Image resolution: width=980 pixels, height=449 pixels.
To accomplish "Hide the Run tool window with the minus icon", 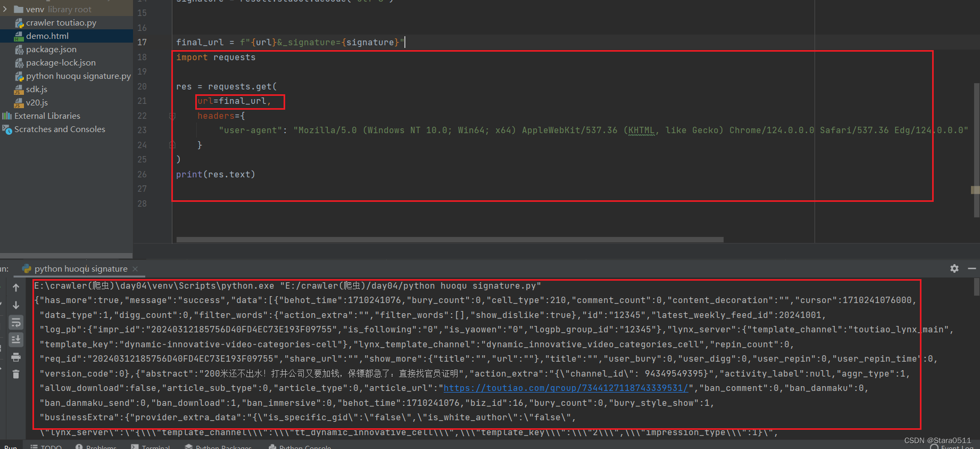I will (x=971, y=268).
